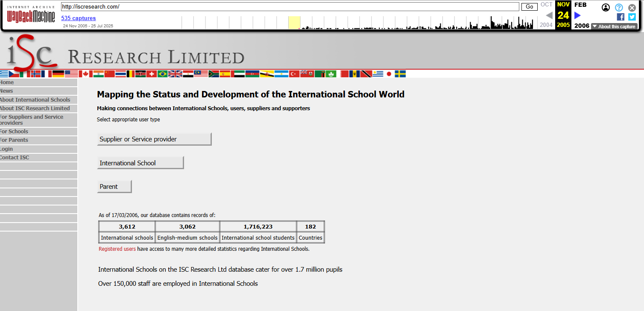The image size is (644, 311).
Task: Go to next capture with blue arrow
Action: pos(577,15)
